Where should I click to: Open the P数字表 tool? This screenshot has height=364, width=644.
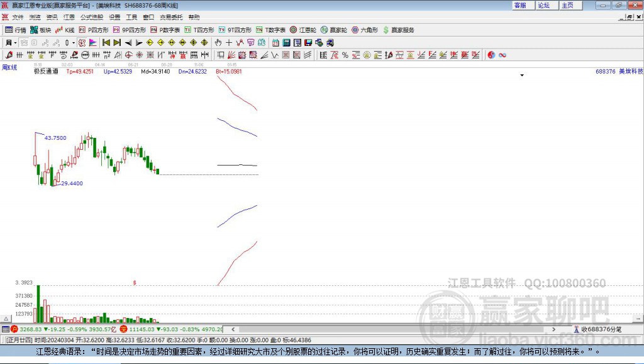pyautogui.click(x=165, y=30)
